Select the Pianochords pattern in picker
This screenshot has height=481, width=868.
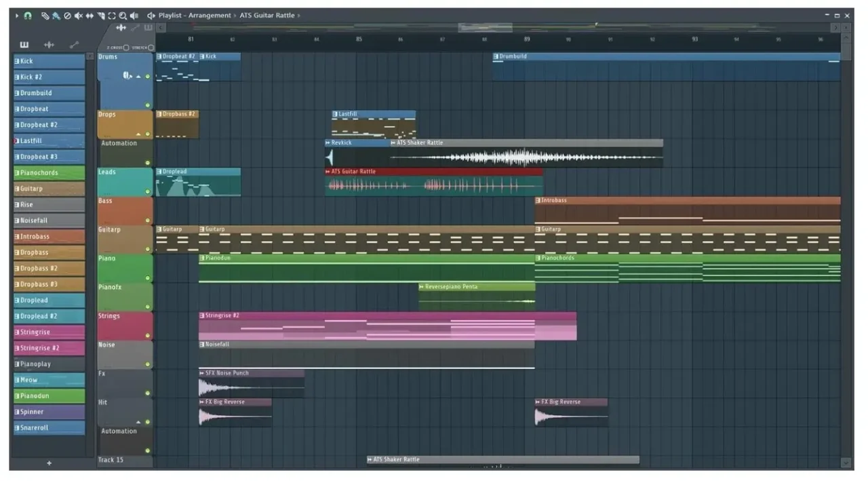(x=49, y=173)
